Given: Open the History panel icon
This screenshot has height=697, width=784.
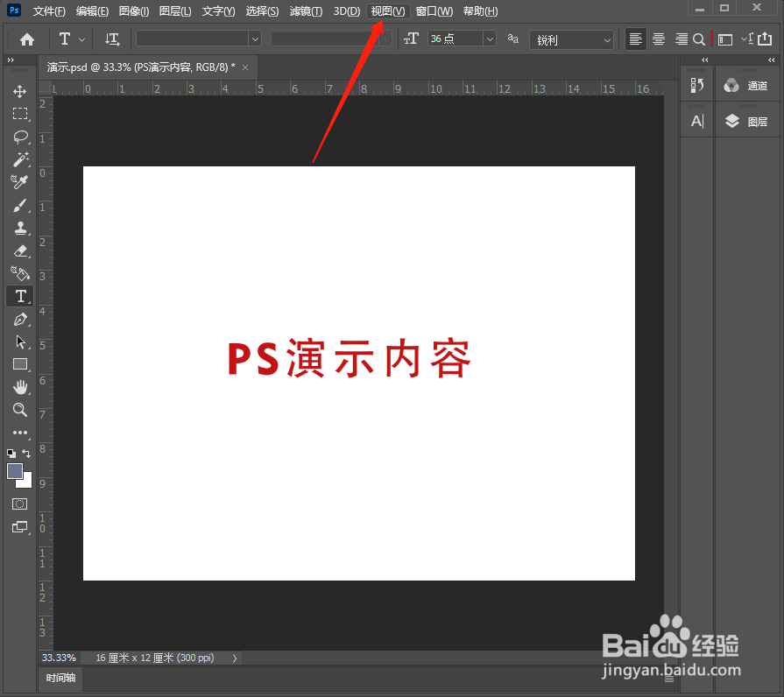Looking at the screenshot, I should point(697,86).
